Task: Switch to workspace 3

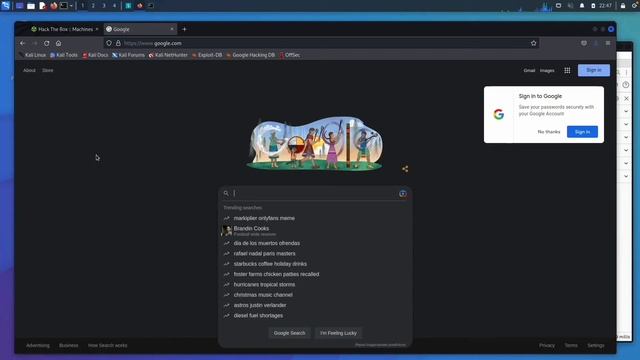Action: pos(104,6)
